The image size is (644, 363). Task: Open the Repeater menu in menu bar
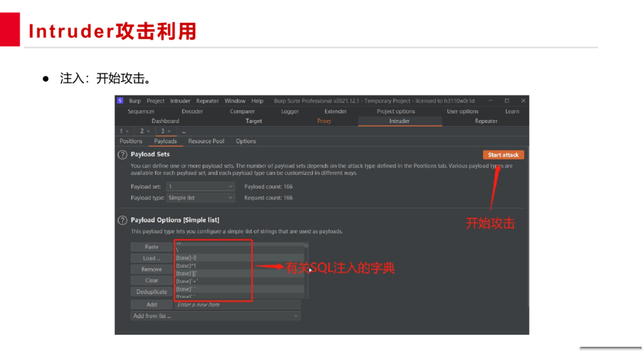208,101
